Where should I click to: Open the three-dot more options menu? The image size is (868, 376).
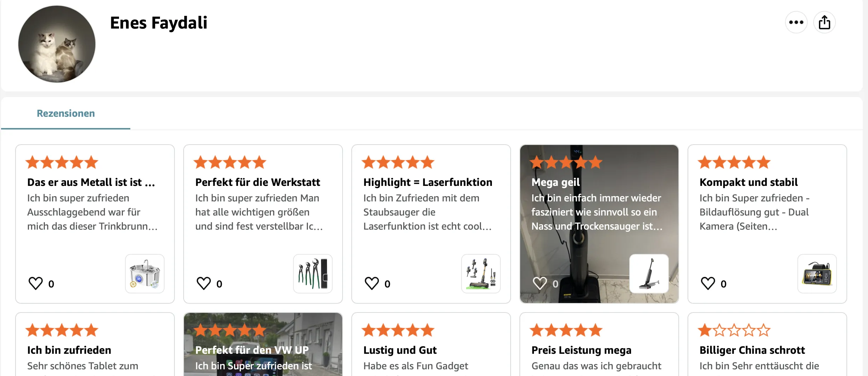click(x=796, y=23)
